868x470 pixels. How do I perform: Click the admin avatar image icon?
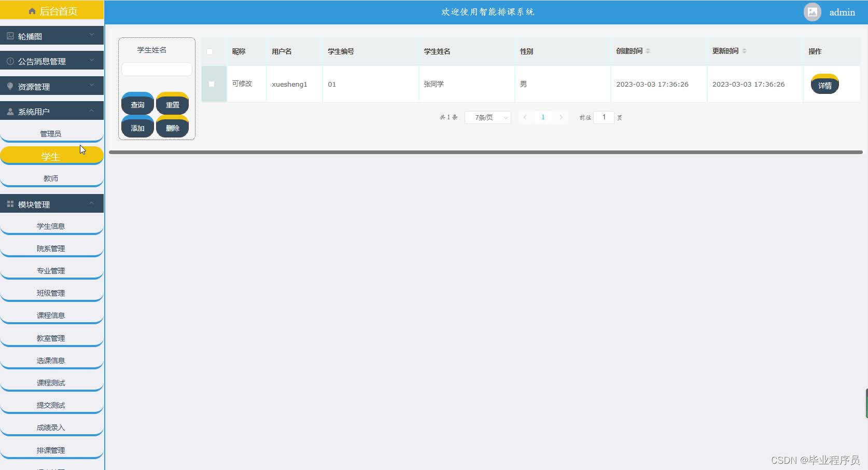pyautogui.click(x=813, y=12)
